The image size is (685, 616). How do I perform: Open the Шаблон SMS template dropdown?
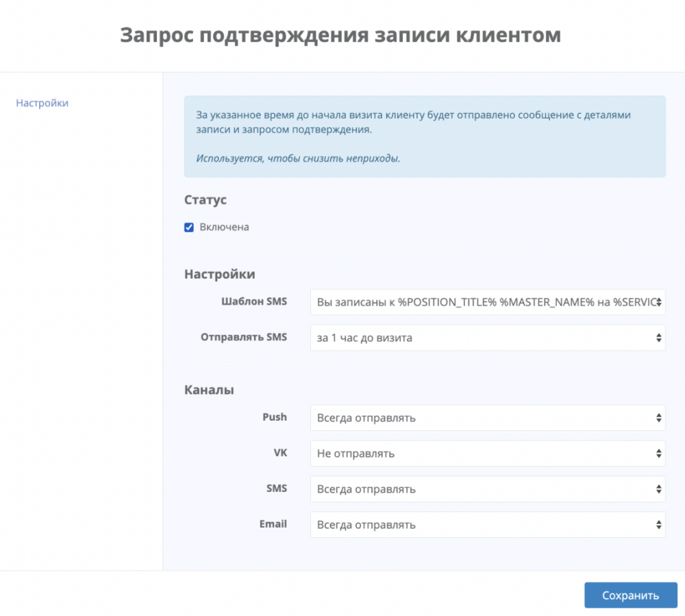[x=480, y=302]
